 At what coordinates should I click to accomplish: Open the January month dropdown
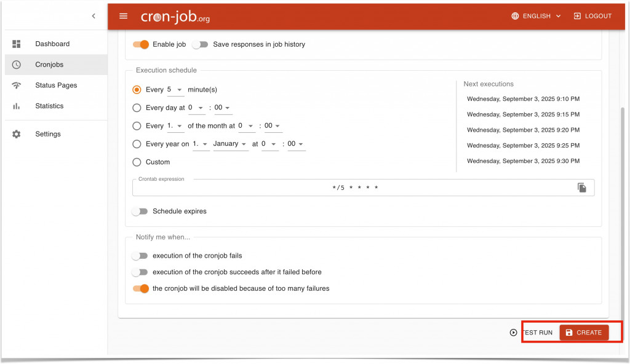pos(231,144)
